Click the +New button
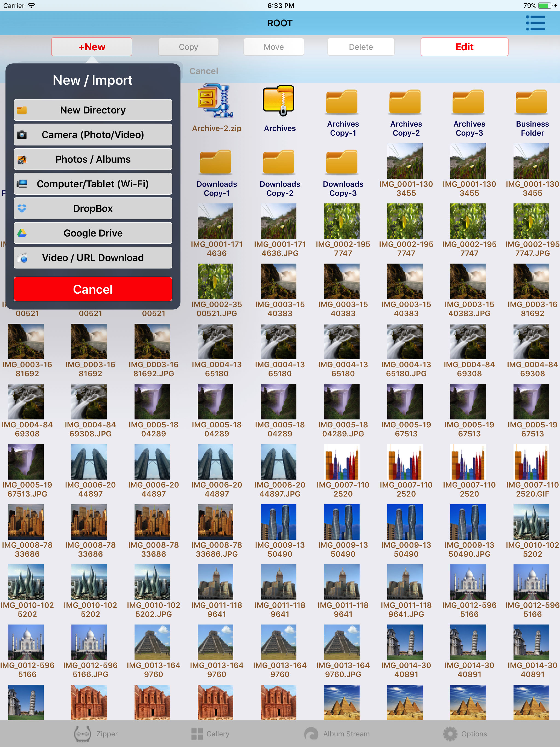560x747 pixels. 92,47
